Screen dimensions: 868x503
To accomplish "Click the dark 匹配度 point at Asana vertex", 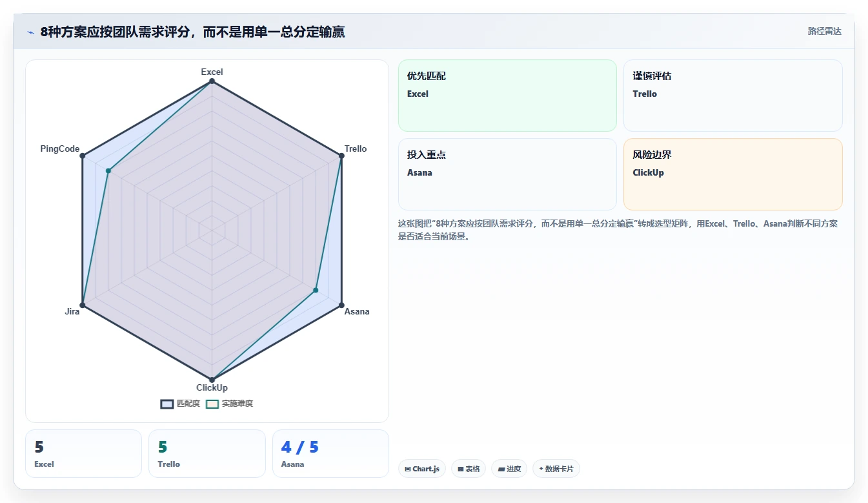I will coord(341,305).
